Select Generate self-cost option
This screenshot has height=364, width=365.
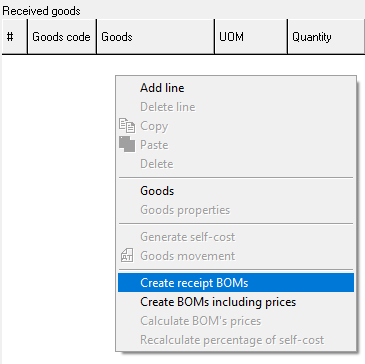click(x=236, y=237)
